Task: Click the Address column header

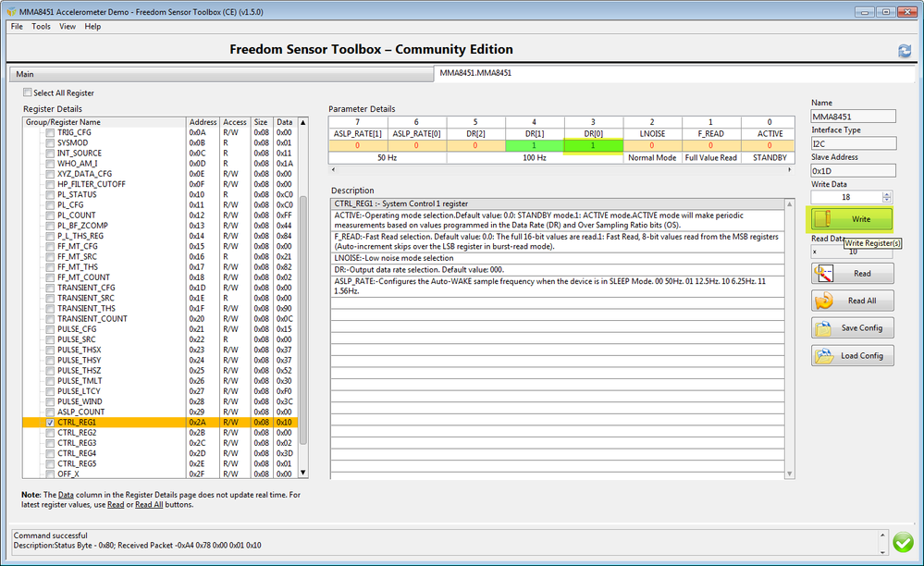Action: click(x=203, y=122)
